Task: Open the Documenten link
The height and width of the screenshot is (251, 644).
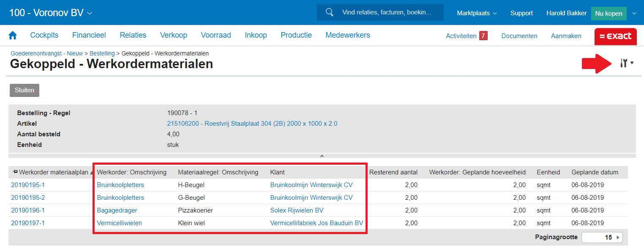Action: coord(519,36)
